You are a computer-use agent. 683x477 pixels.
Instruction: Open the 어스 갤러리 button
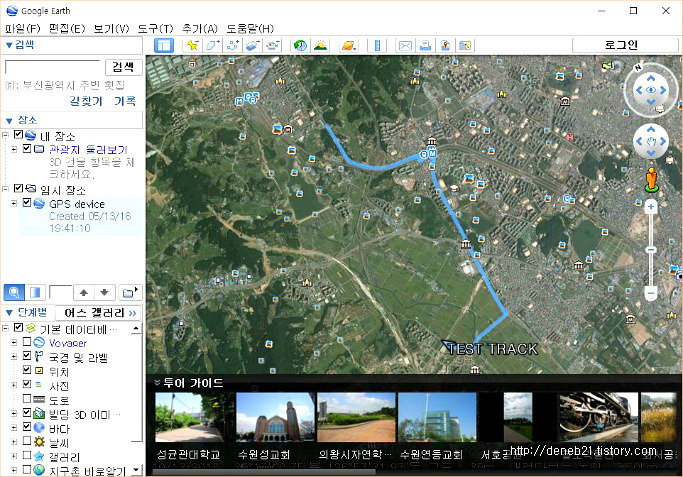tap(98, 313)
